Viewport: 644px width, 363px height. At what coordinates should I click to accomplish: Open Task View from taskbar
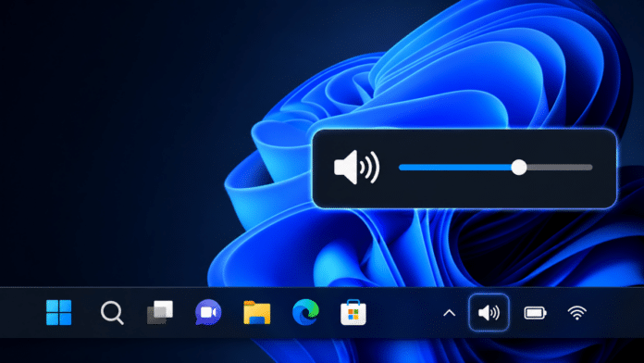[160, 312]
